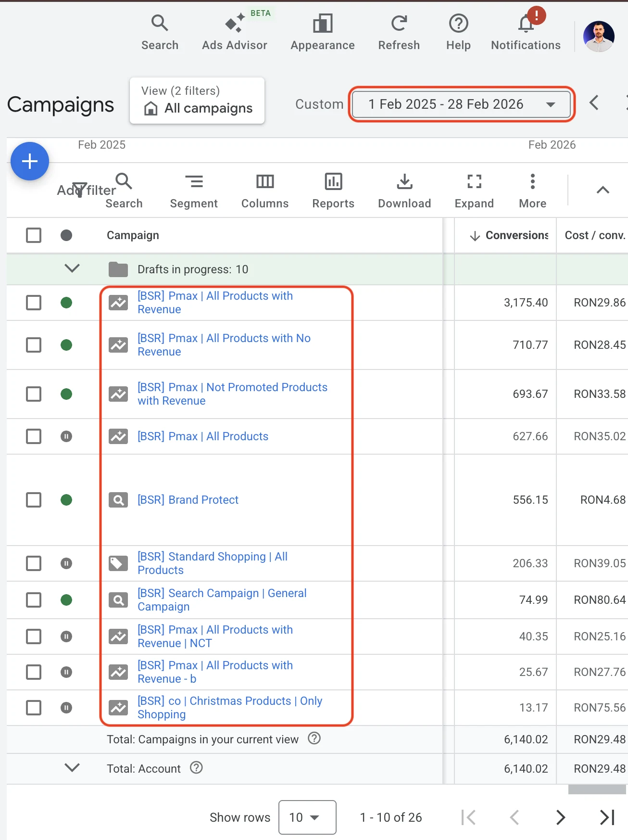Sort by the Cost / conv. column
This screenshot has width=628, height=840.
coord(595,235)
